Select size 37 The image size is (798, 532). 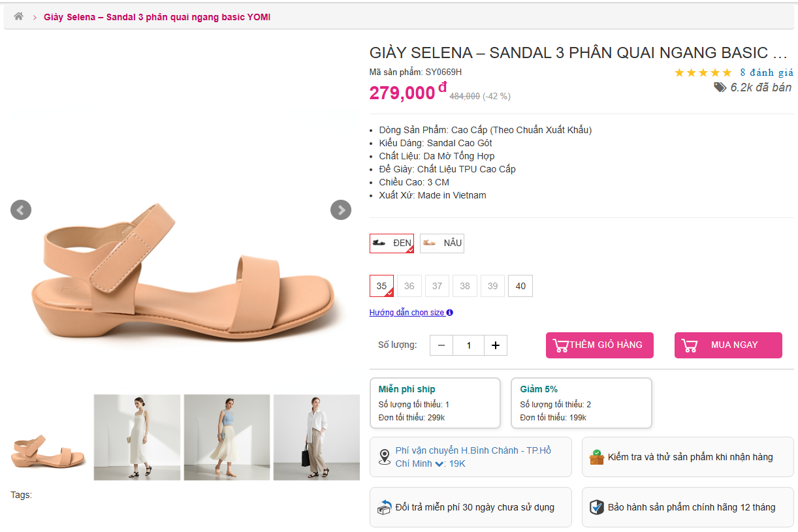pyautogui.click(x=437, y=286)
